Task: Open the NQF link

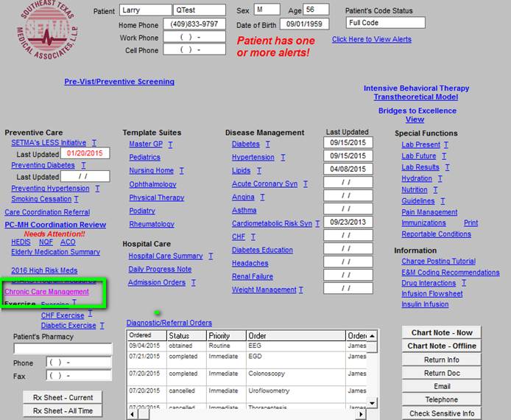Action: point(46,242)
